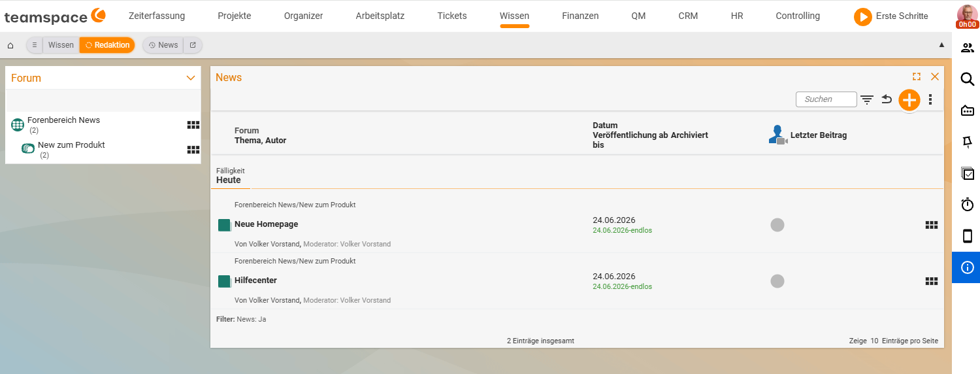Open the folder tab icon in right sidebar
The image size is (980, 374).
968,110
